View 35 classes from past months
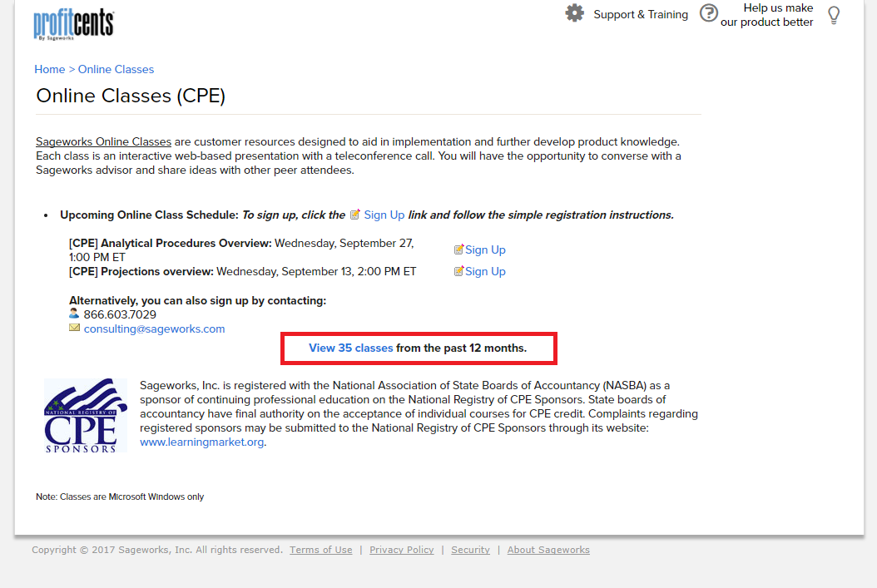Screen dimensions: 877x588 (350, 348)
